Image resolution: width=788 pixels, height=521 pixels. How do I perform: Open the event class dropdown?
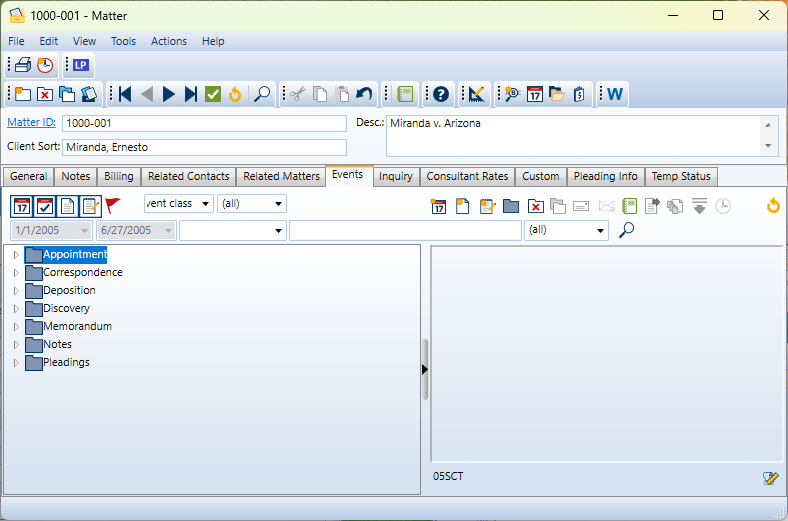coord(206,204)
